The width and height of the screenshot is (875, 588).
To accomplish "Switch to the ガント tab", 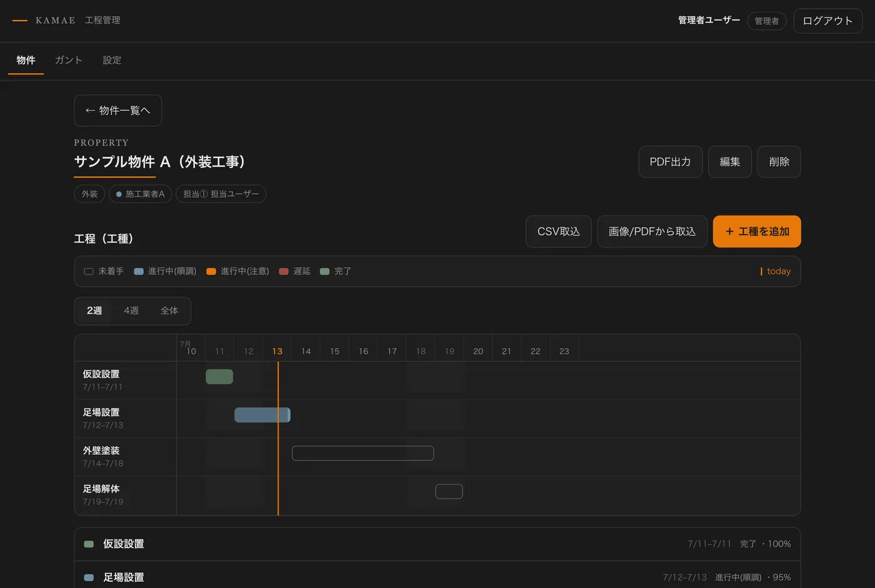I will [68, 60].
